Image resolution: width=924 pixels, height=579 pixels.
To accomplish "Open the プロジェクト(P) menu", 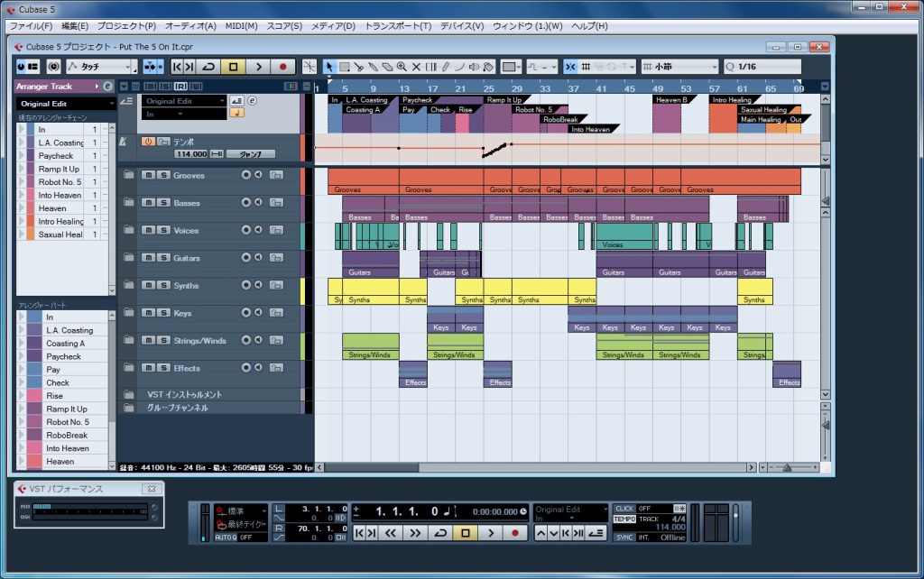I will (x=126, y=26).
